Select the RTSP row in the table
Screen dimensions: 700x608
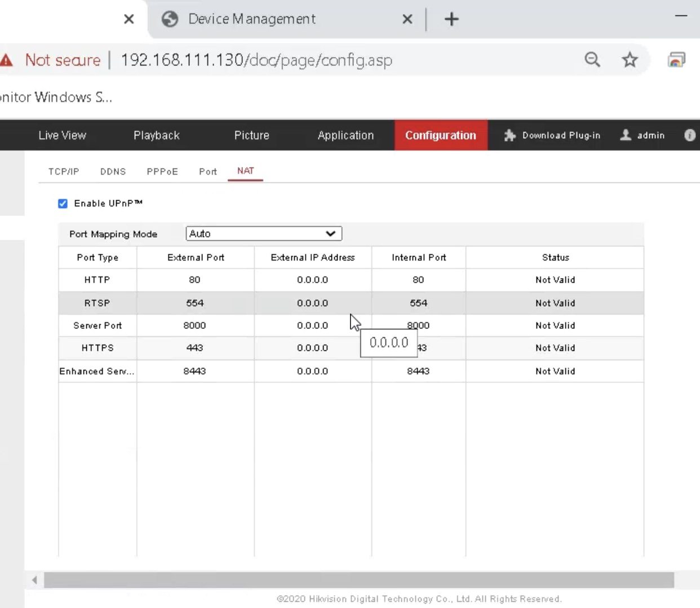click(x=97, y=303)
